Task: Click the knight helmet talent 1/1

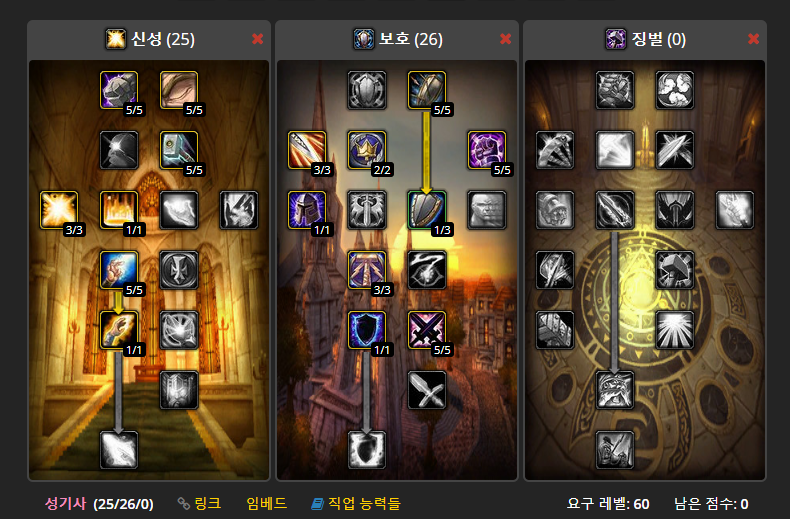Action: click(x=307, y=210)
